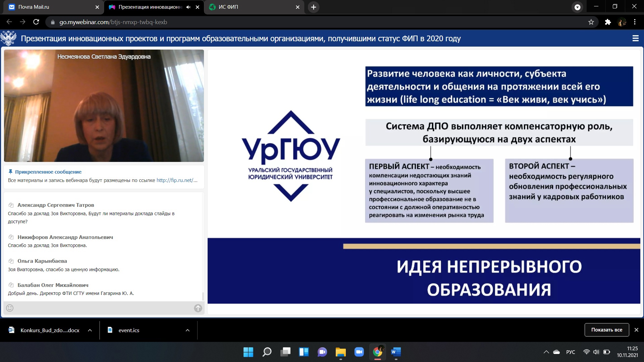Show hidden system tray icons
The image size is (644, 362).
[x=546, y=352]
